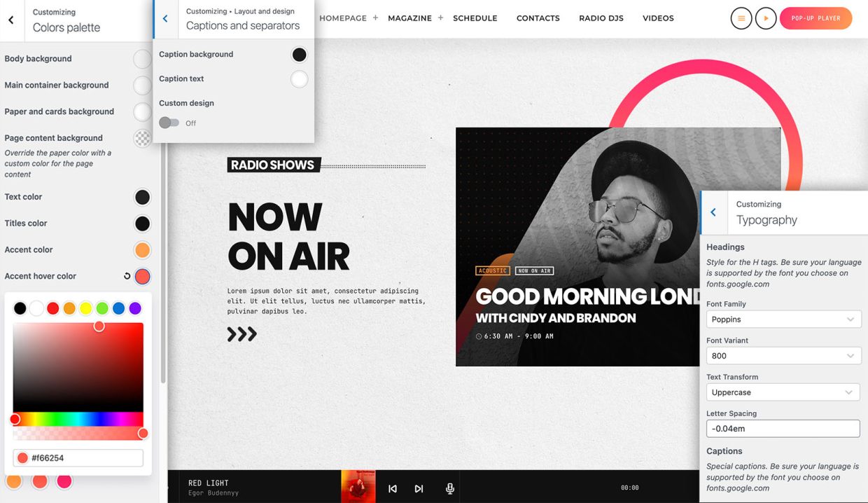This screenshot has width=868, height=503.
Task: Expand the Font Variant dropdown set to 800
Action: coord(783,356)
